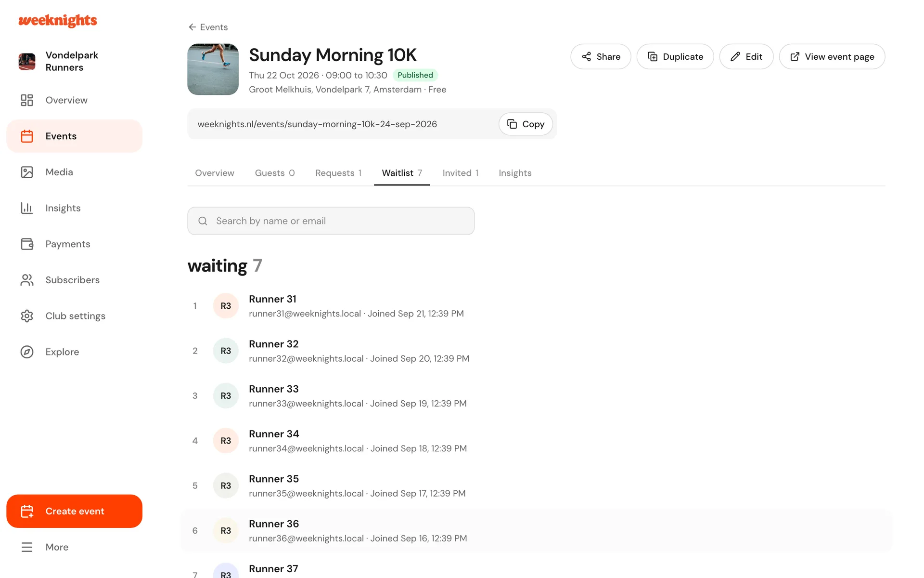Image resolution: width=924 pixels, height=578 pixels.
Task: Click the magnifier icon in search box
Action: 203,221
